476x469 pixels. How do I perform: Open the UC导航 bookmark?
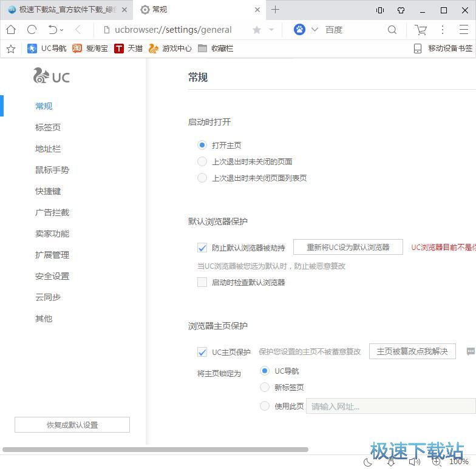pos(47,49)
